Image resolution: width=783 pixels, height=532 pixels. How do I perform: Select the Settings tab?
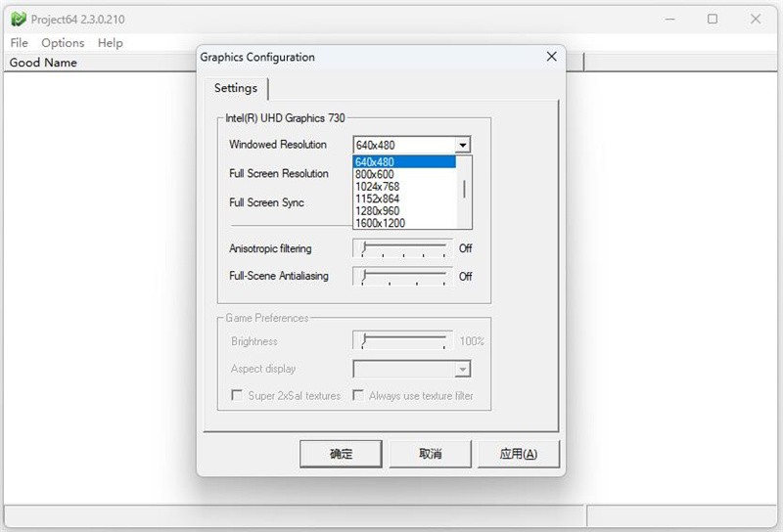point(236,88)
